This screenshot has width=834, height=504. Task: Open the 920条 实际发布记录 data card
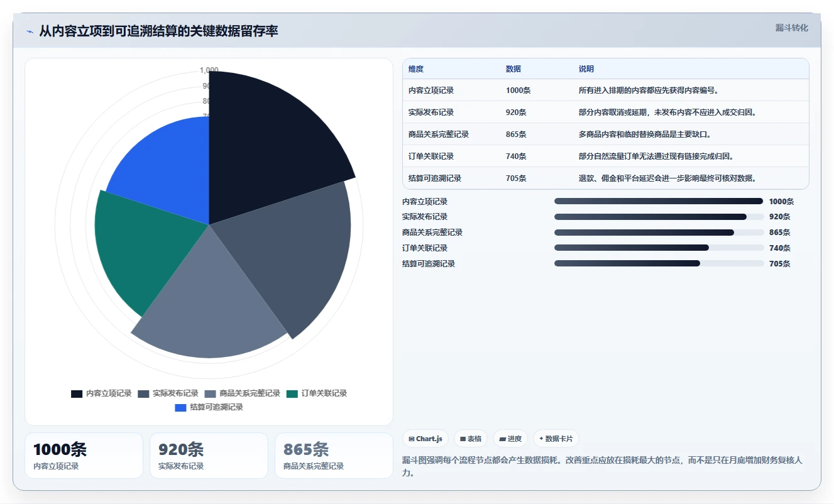coord(209,456)
